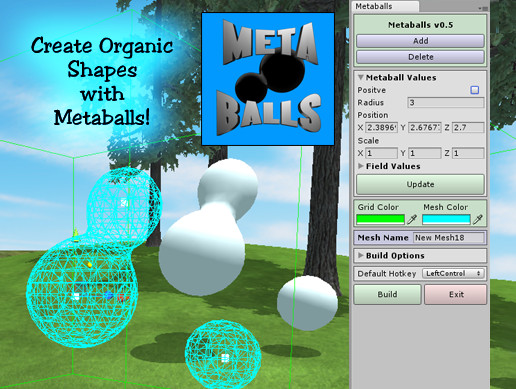
Task: Pick mesh color with eyedropper icon
Action: click(478, 219)
